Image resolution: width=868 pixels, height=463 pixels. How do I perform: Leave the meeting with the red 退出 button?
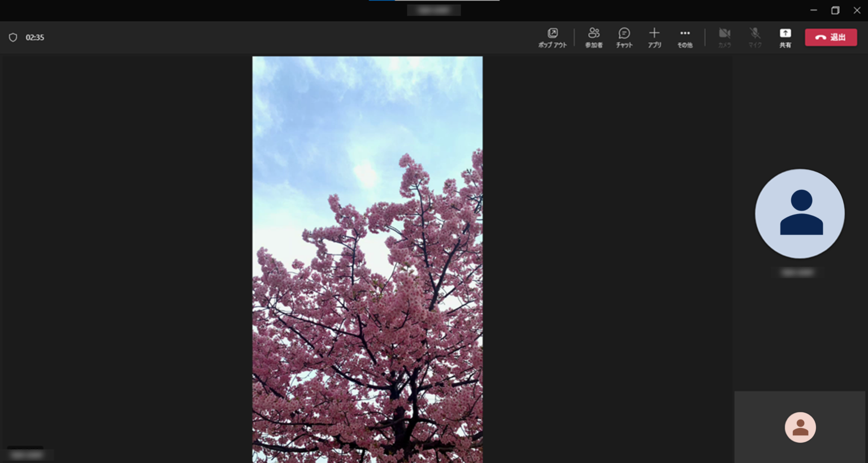(x=831, y=37)
